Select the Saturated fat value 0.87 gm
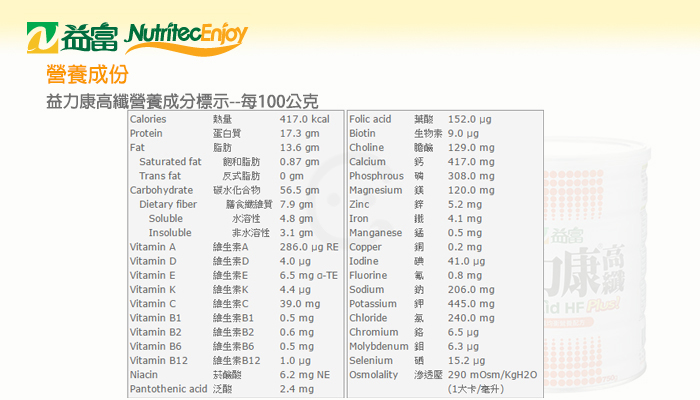 click(300, 162)
